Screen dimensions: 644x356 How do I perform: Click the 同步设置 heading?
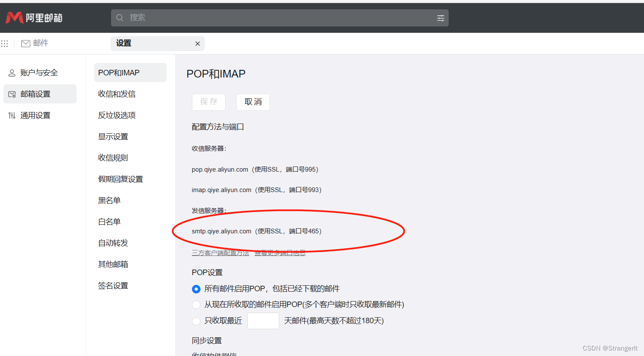pos(207,341)
